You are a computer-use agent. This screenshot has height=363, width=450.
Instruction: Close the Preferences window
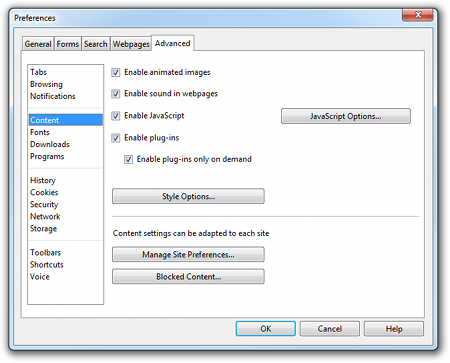(418, 15)
